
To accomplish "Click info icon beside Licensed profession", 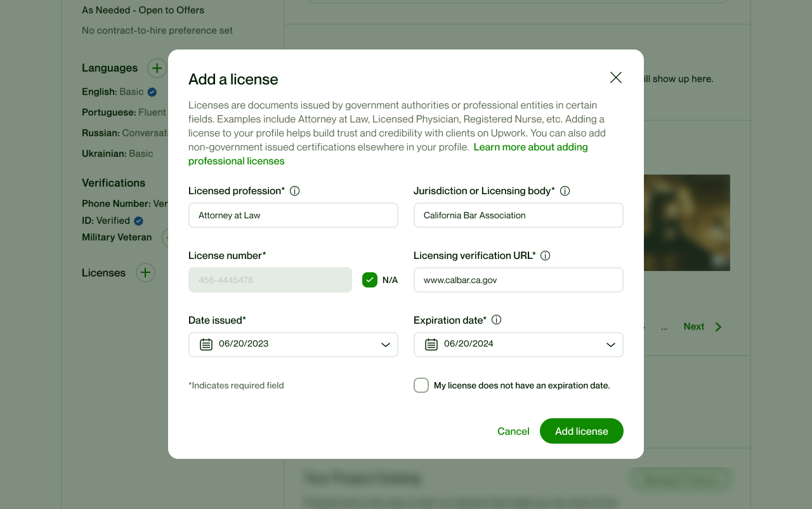I will [x=294, y=191].
